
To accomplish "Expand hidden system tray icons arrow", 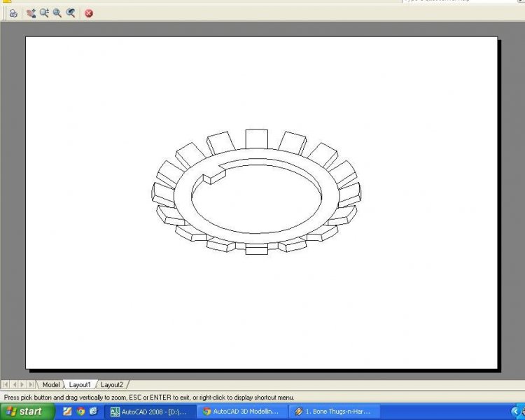I will coord(517,412).
